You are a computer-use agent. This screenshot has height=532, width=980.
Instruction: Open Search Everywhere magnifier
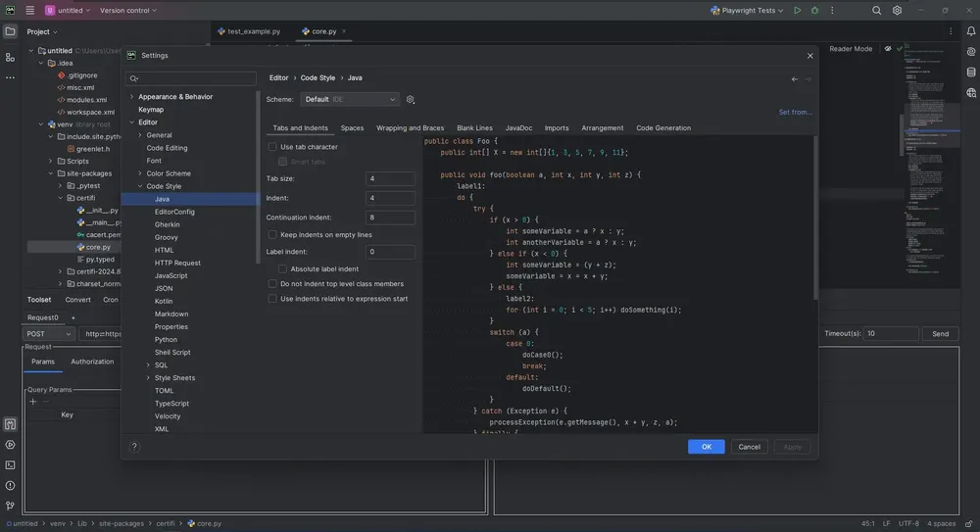(876, 11)
